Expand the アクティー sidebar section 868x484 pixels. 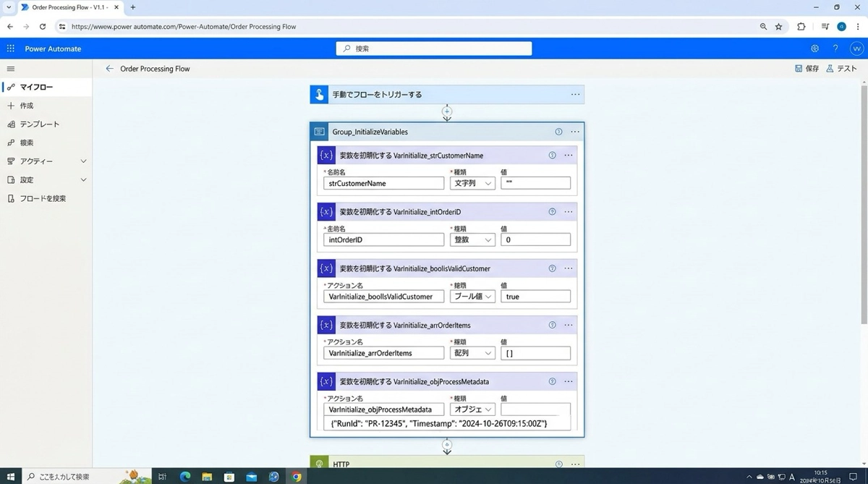pos(83,161)
